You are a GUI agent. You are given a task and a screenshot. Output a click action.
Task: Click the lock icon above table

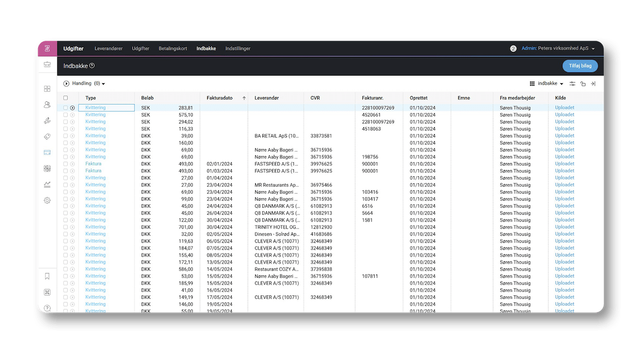pos(583,84)
